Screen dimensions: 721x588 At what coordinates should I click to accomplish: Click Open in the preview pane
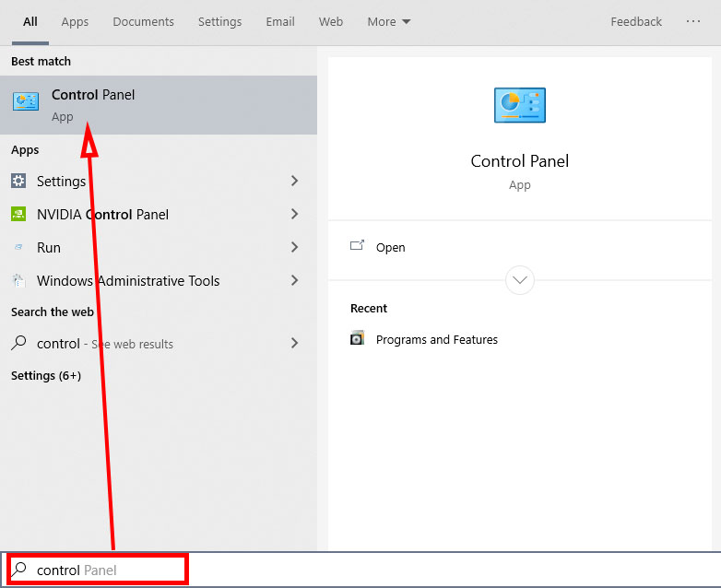click(x=390, y=247)
